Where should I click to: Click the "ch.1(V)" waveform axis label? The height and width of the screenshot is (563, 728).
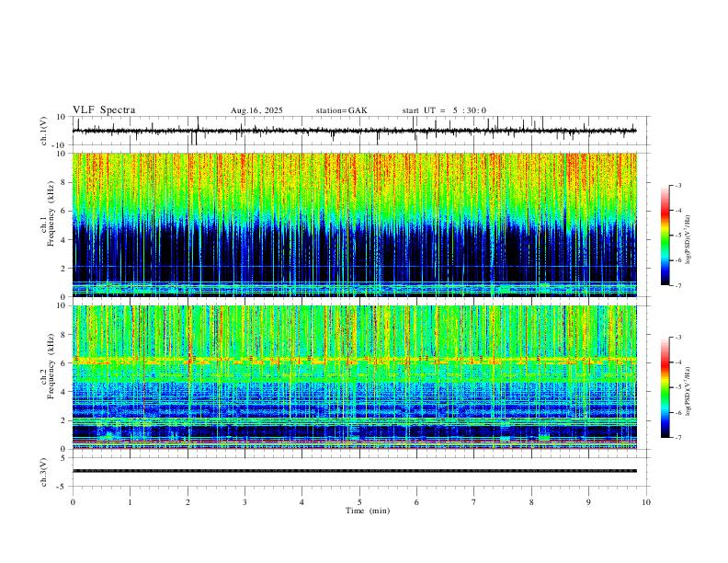point(44,131)
